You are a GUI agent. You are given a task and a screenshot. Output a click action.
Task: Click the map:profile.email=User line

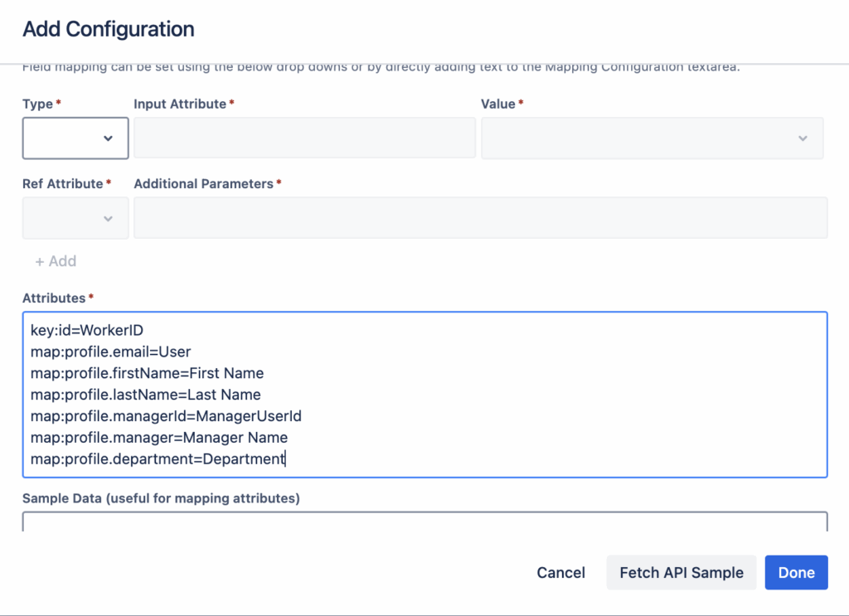pos(111,352)
